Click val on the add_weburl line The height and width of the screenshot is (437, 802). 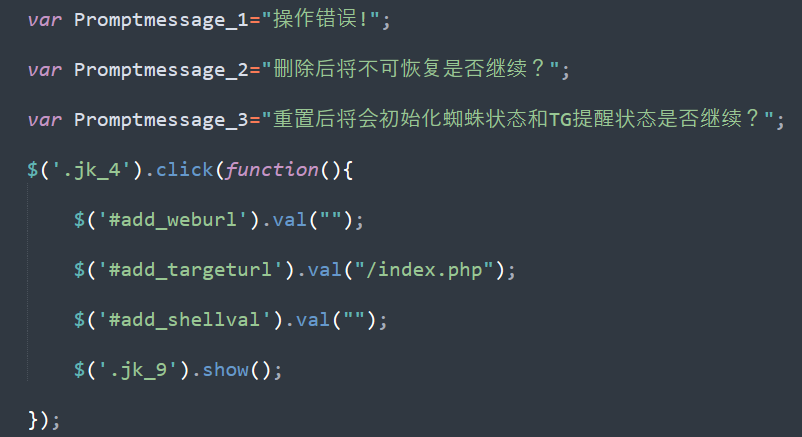(x=288, y=220)
